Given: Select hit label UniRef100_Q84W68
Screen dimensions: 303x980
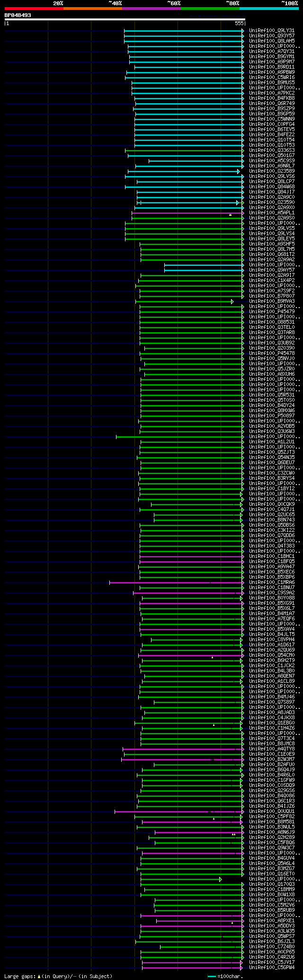Looking at the screenshot, I should click(x=273, y=187).
